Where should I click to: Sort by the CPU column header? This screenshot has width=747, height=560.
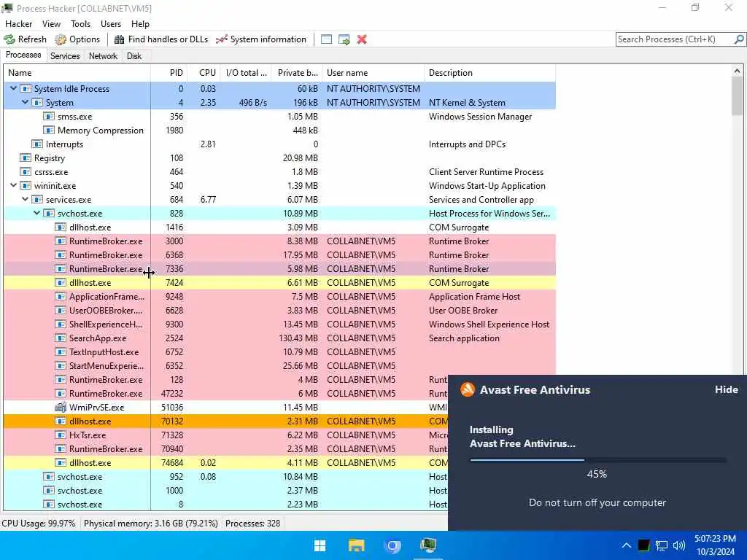[x=204, y=73]
